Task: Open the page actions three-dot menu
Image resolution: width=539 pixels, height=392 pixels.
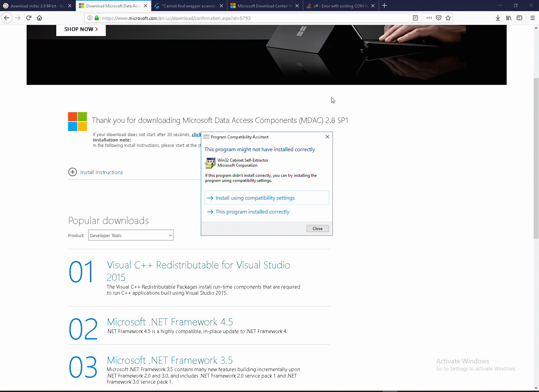Action: click(x=429, y=18)
